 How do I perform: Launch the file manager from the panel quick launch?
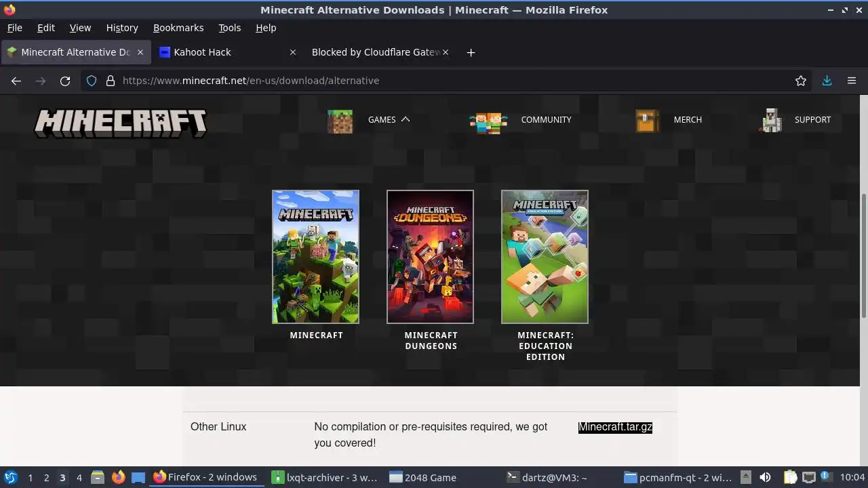(98, 477)
